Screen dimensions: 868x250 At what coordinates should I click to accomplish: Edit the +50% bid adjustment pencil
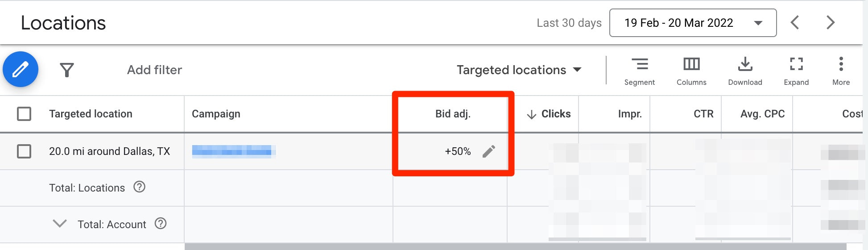click(489, 151)
